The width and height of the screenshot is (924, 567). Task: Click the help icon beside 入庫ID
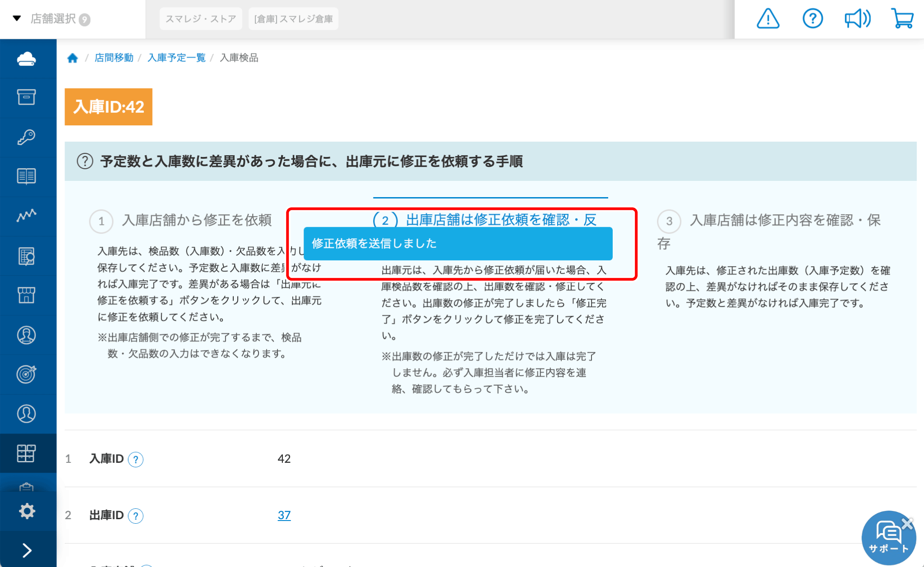tap(135, 459)
